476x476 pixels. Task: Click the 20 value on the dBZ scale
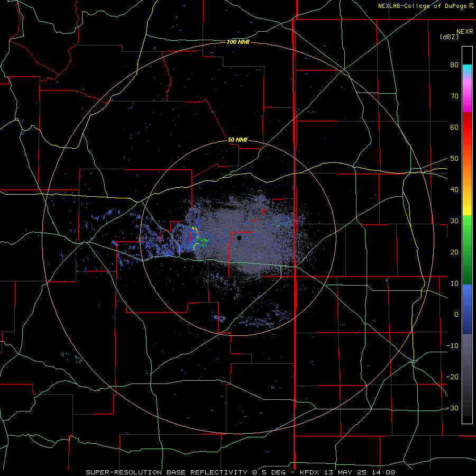coord(454,252)
